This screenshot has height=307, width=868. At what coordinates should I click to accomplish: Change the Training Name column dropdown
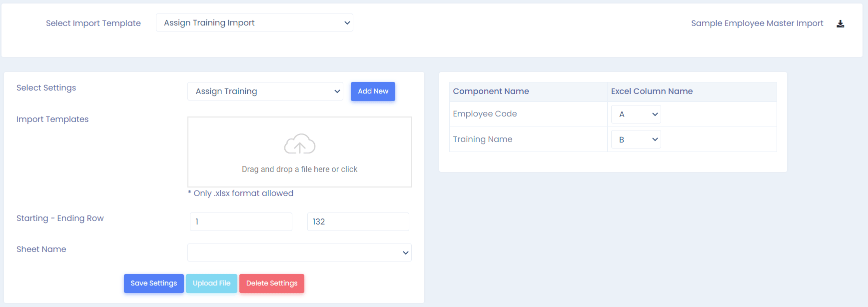[636, 139]
